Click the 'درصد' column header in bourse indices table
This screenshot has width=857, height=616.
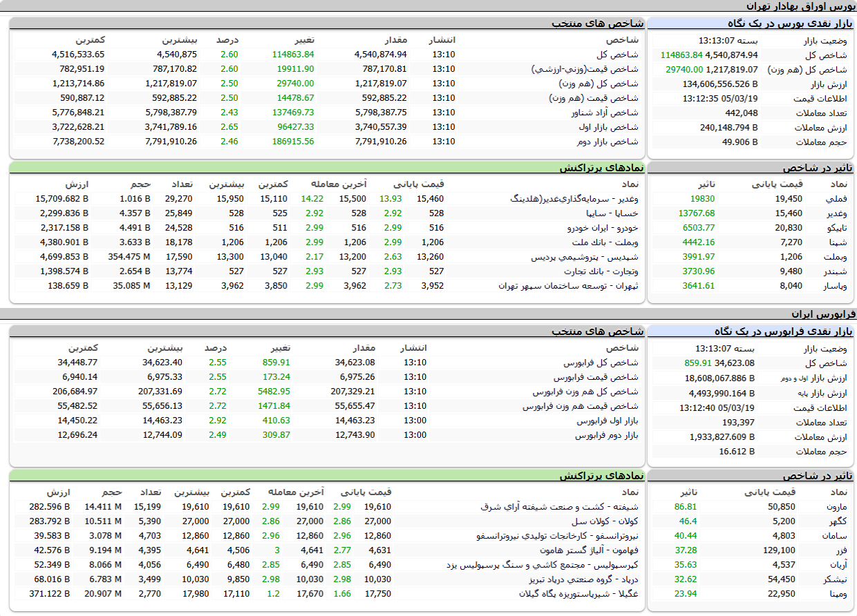tap(227, 39)
